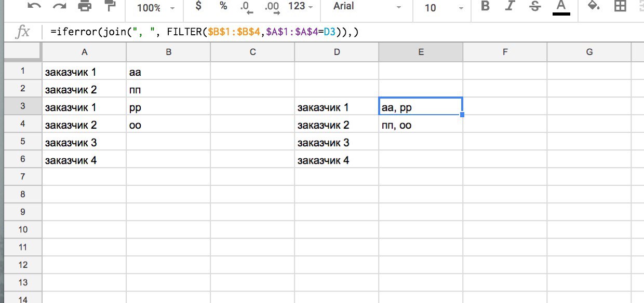Select column C header
Image resolution: width=644 pixels, height=303 pixels.
click(252, 52)
